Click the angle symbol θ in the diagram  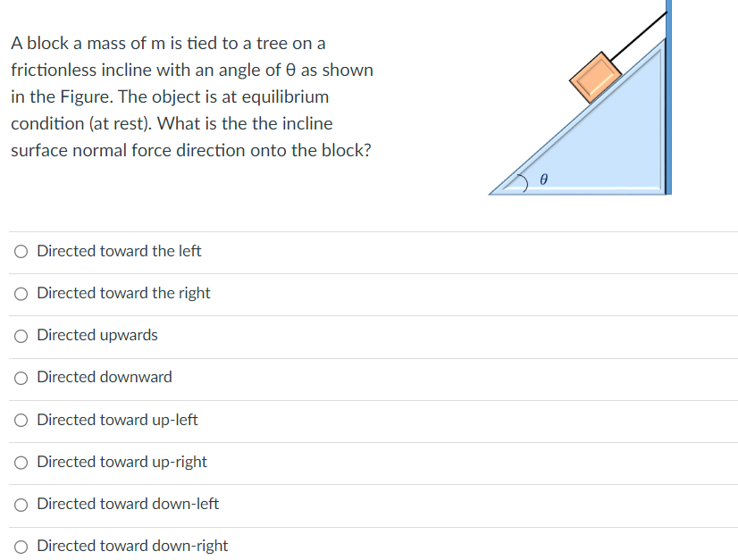pos(543,178)
